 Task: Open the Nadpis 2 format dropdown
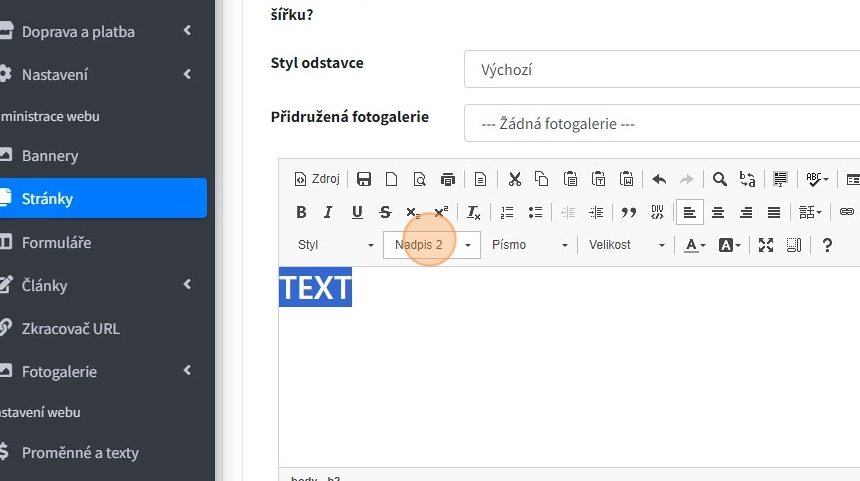tap(431, 245)
